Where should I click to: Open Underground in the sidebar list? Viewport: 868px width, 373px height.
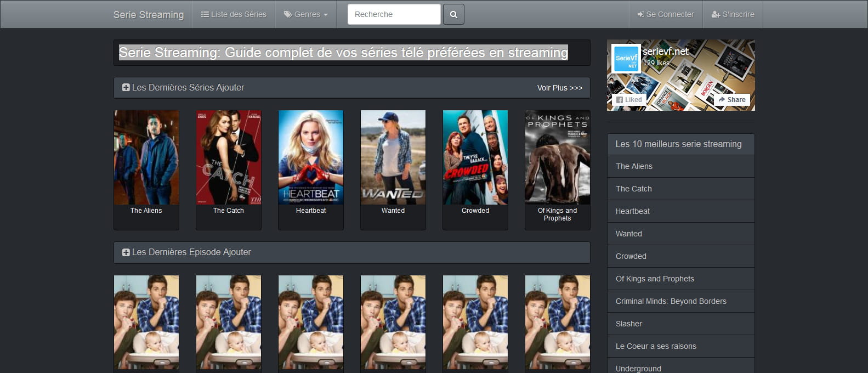click(x=681, y=366)
